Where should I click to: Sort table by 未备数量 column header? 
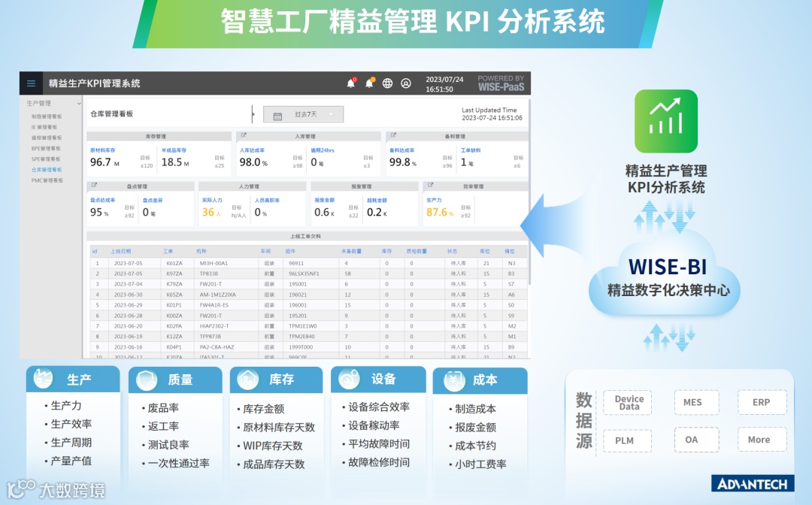pyautogui.click(x=351, y=252)
